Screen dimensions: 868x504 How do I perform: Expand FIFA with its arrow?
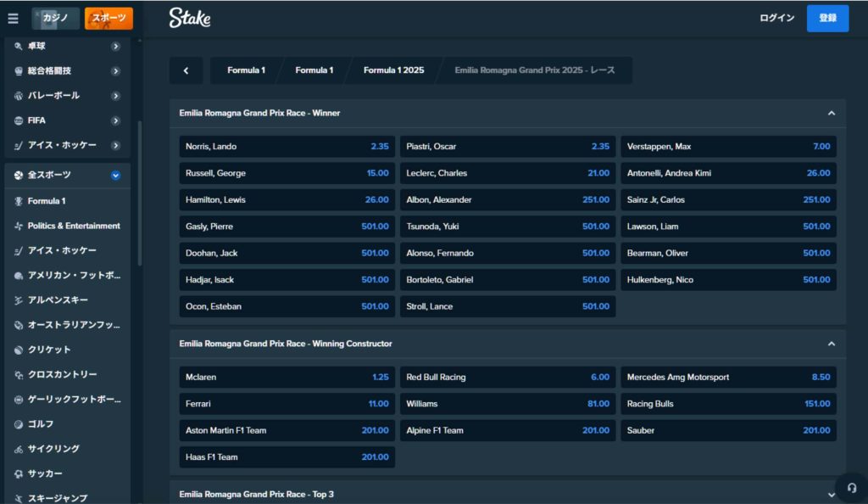[115, 120]
